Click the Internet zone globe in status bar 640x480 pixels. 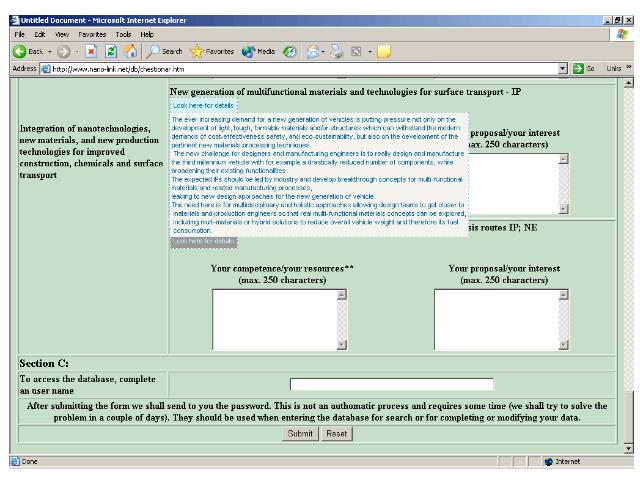549,462
